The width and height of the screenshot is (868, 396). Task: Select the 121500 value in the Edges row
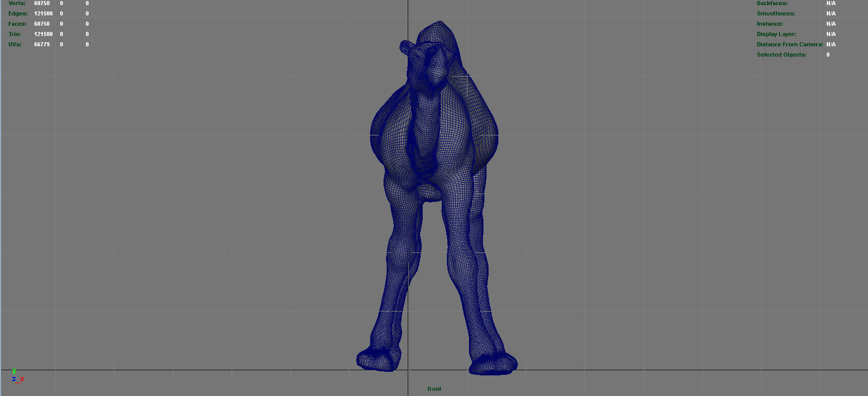[43, 13]
